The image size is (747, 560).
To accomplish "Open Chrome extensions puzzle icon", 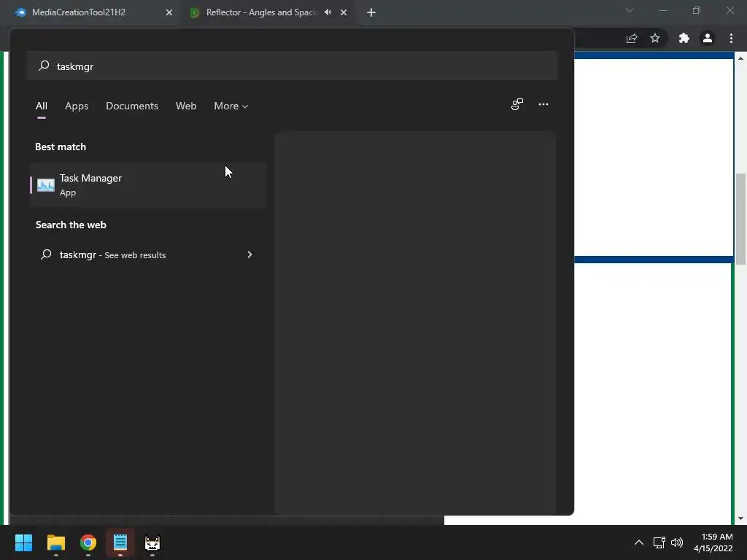I will 684,38.
